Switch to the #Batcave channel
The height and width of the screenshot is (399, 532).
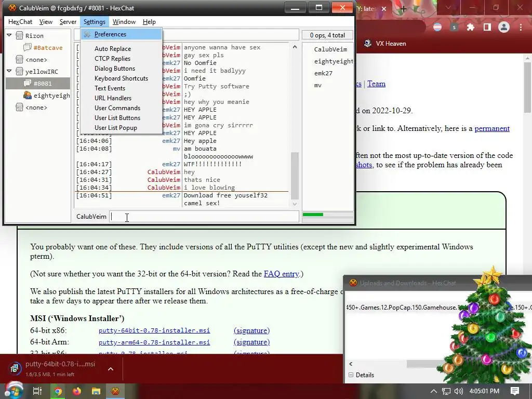(48, 48)
